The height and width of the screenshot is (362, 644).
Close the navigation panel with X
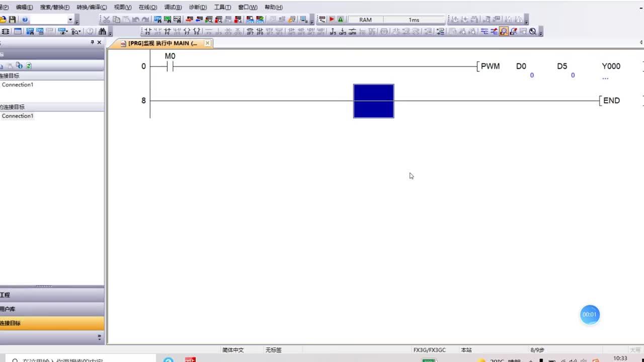99,43
